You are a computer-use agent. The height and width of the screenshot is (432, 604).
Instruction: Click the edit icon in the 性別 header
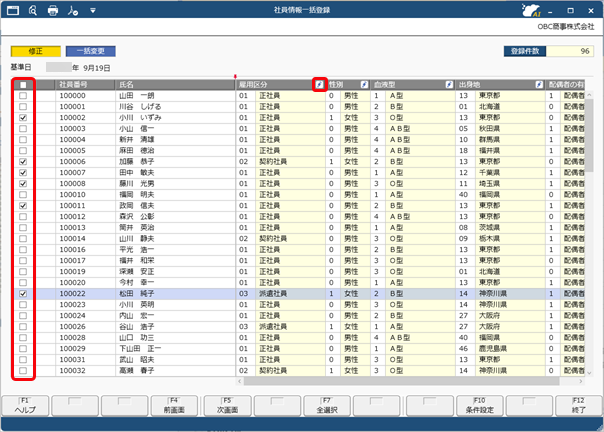[364, 84]
